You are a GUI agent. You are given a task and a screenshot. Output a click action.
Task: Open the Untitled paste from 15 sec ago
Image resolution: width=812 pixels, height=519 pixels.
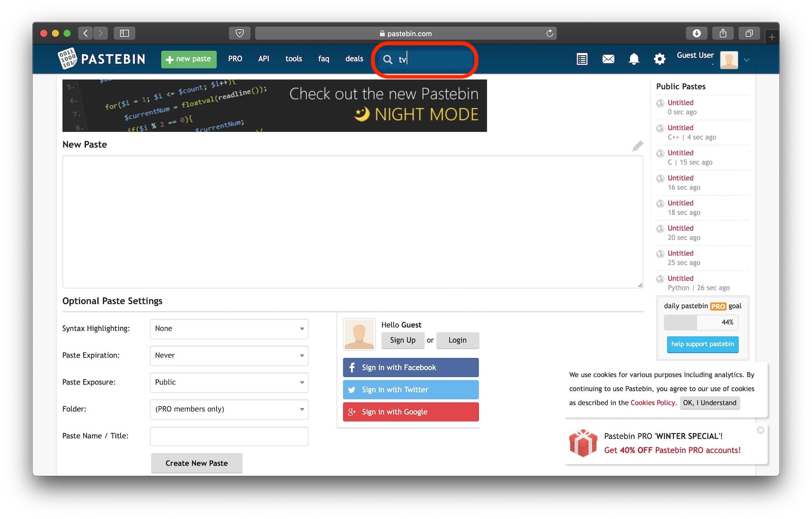coord(680,153)
